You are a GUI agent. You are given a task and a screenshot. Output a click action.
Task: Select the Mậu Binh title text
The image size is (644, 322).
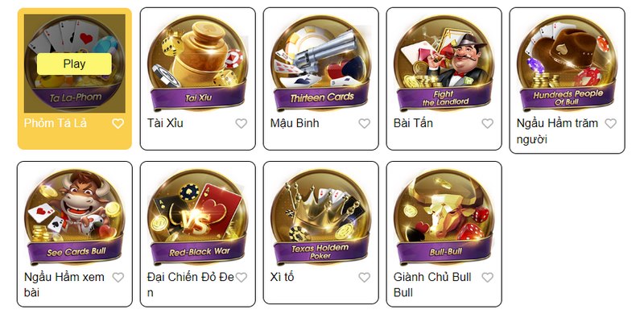click(x=295, y=123)
